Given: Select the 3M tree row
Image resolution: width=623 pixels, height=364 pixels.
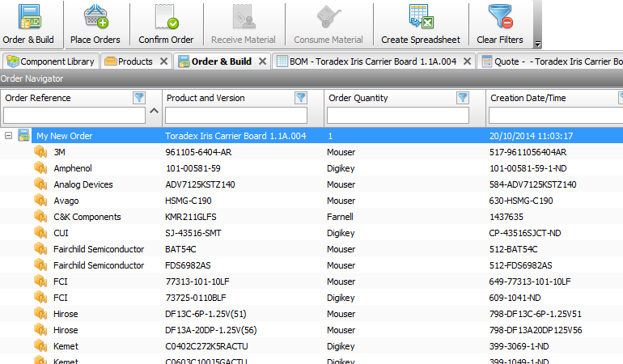Looking at the screenshot, I should [311, 152].
